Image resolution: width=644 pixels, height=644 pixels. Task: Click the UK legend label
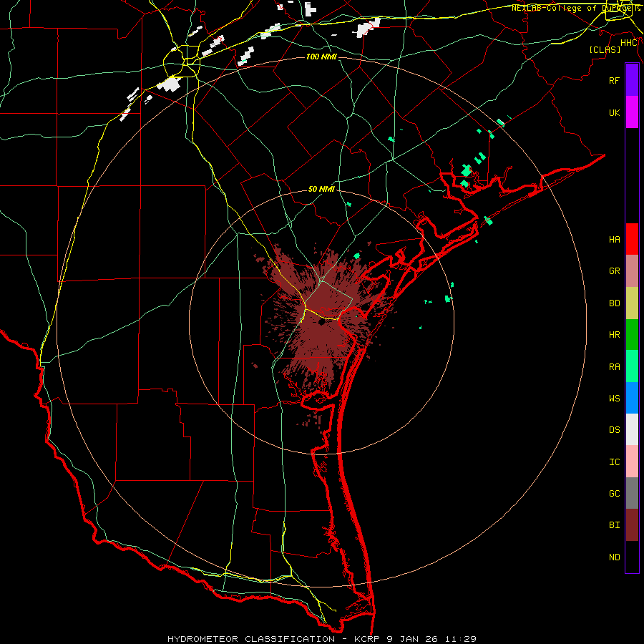[615, 112]
